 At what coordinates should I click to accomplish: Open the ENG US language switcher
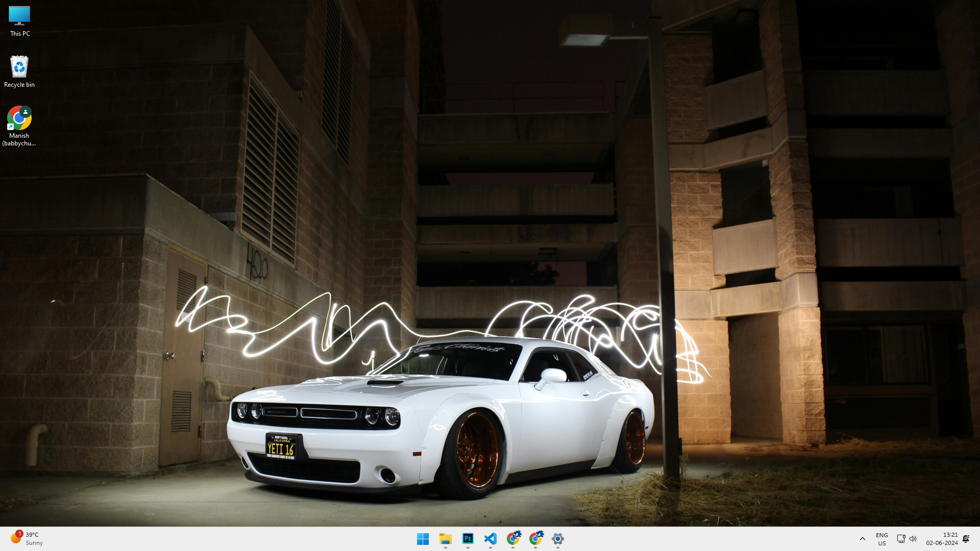pos(881,539)
